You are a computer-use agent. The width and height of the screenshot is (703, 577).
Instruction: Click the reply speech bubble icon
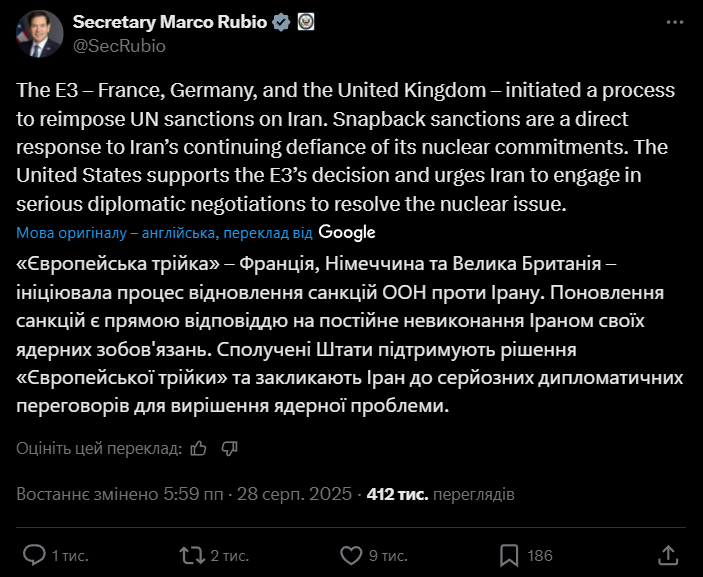pyautogui.click(x=34, y=554)
